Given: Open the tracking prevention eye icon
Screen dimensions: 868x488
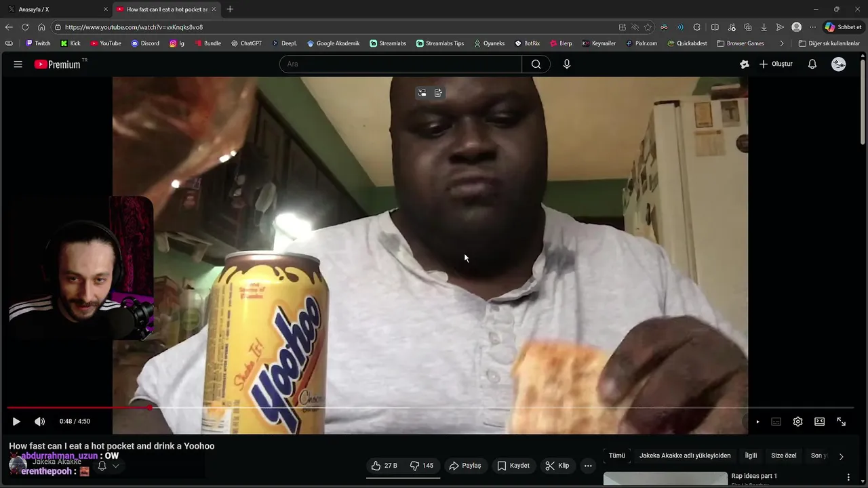Looking at the screenshot, I should 635,27.
